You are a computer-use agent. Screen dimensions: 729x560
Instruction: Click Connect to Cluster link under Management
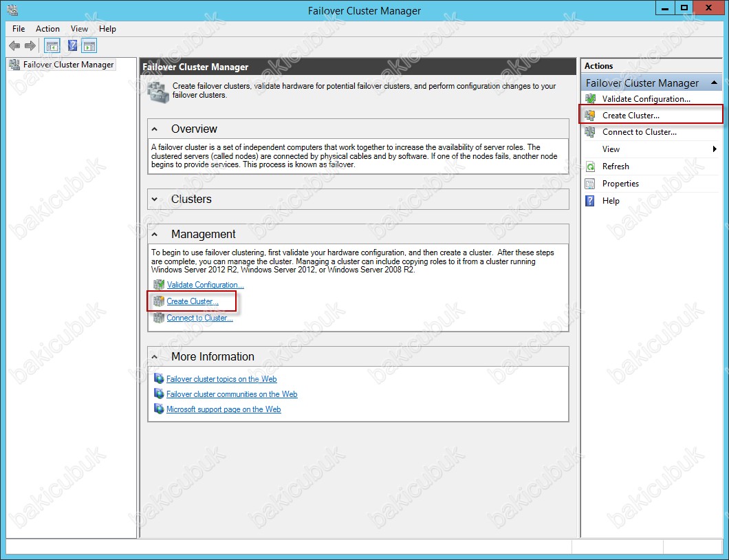coord(200,318)
